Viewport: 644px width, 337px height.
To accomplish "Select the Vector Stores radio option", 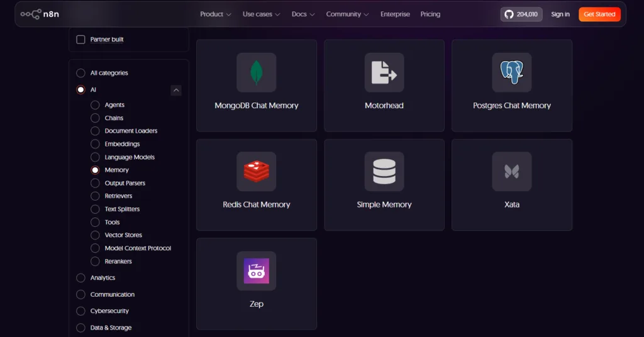I will [95, 235].
